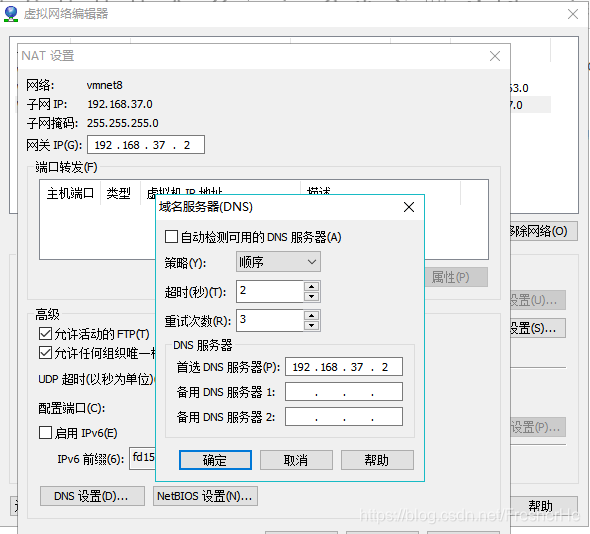Click the subnet mask 255.255.255.0 text
590x534 pixels.
[x=123, y=123]
